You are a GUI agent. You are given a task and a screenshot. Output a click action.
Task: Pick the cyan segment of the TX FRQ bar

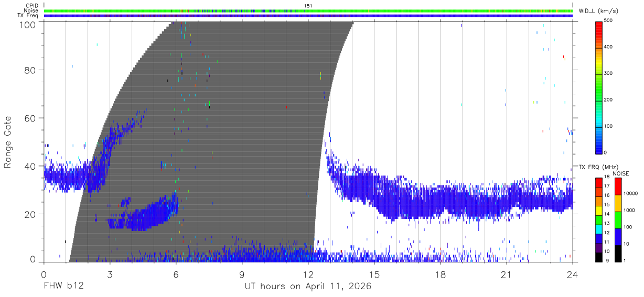click(x=598, y=229)
